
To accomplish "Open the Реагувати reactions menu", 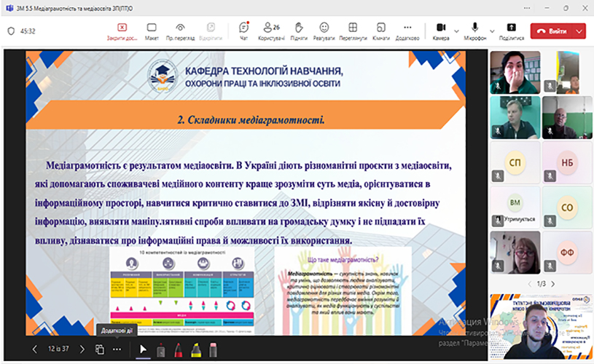I will 324,31.
